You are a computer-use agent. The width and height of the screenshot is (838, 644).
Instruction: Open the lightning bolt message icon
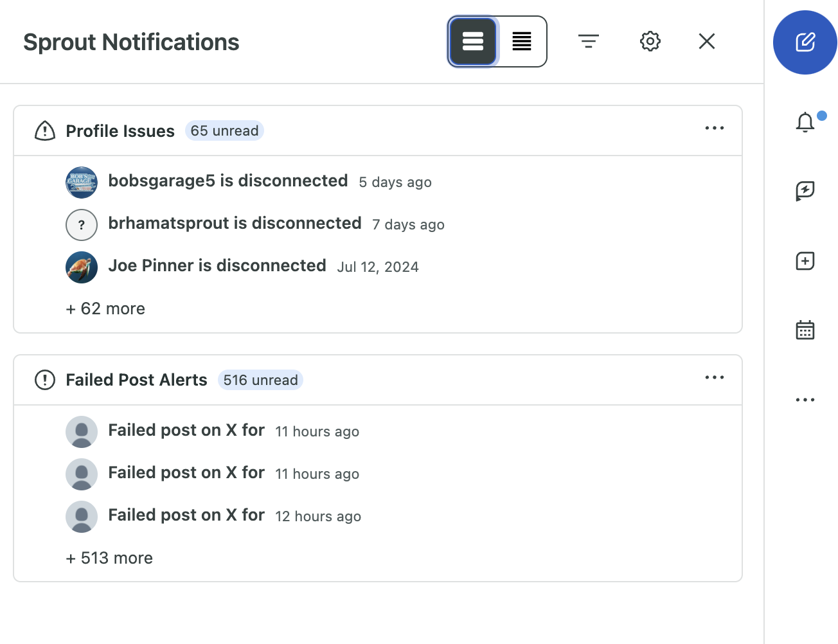(805, 191)
